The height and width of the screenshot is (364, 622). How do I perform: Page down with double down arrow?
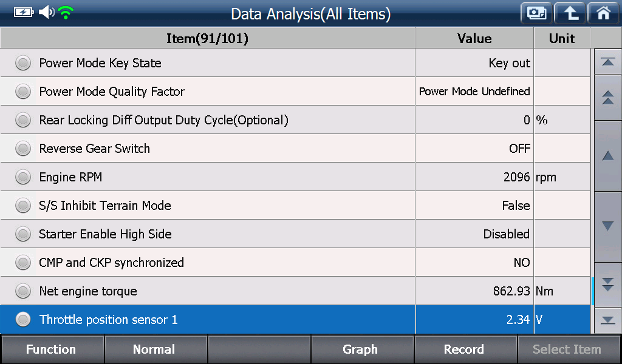607,285
